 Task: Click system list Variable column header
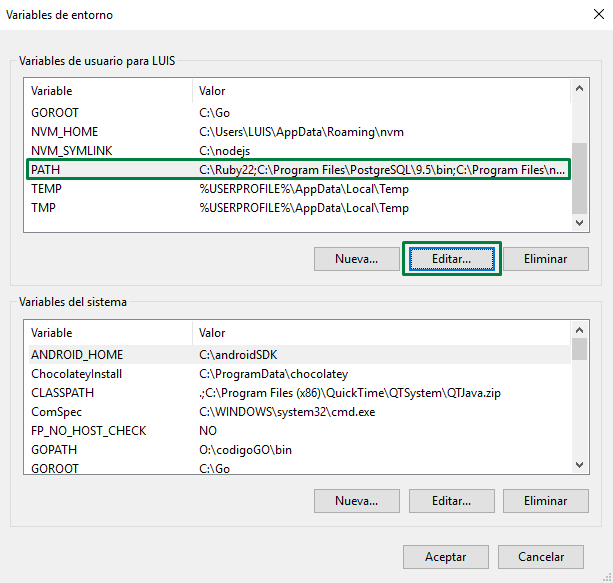(109, 333)
